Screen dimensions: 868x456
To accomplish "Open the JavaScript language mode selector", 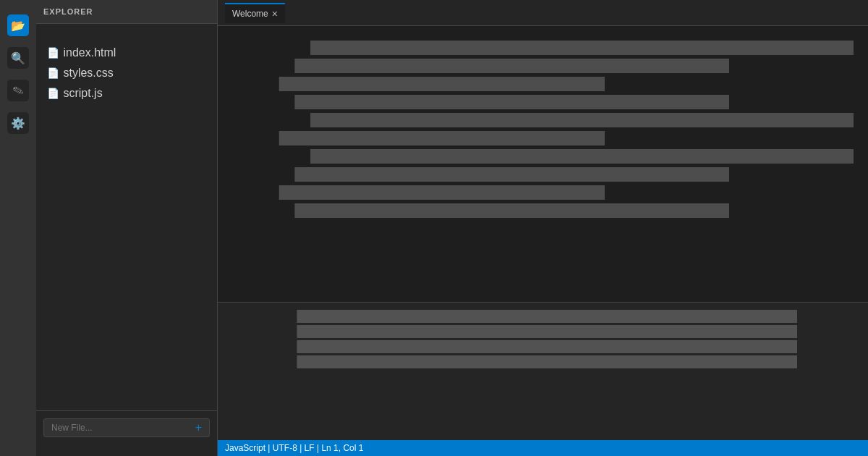I will 244,448.
